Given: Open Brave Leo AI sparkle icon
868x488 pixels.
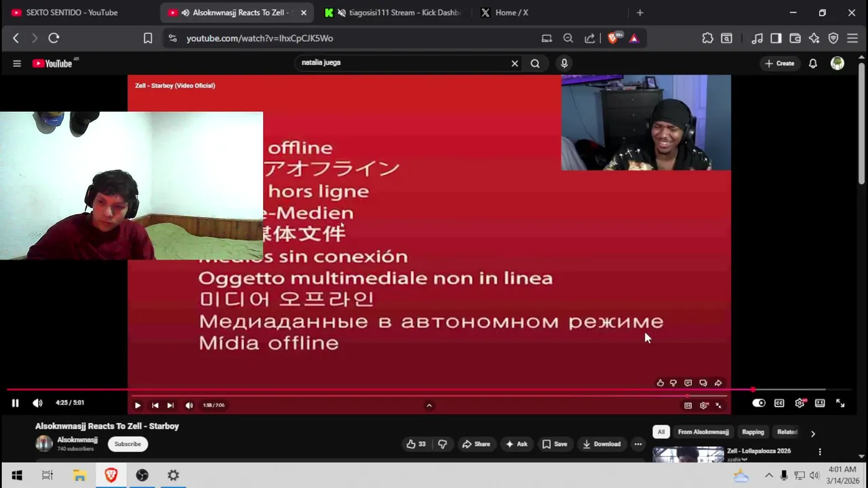Looking at the screenshot, I should 814,38.
